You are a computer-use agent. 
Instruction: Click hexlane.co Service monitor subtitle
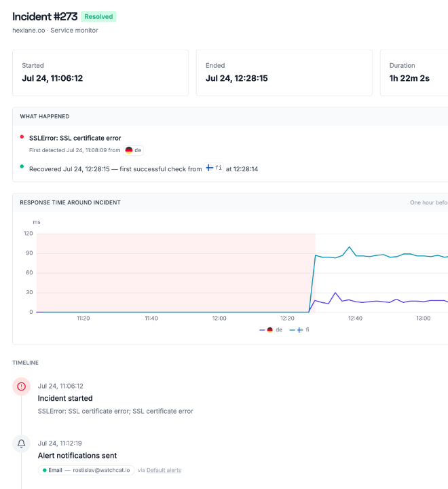tap(55, 31)
